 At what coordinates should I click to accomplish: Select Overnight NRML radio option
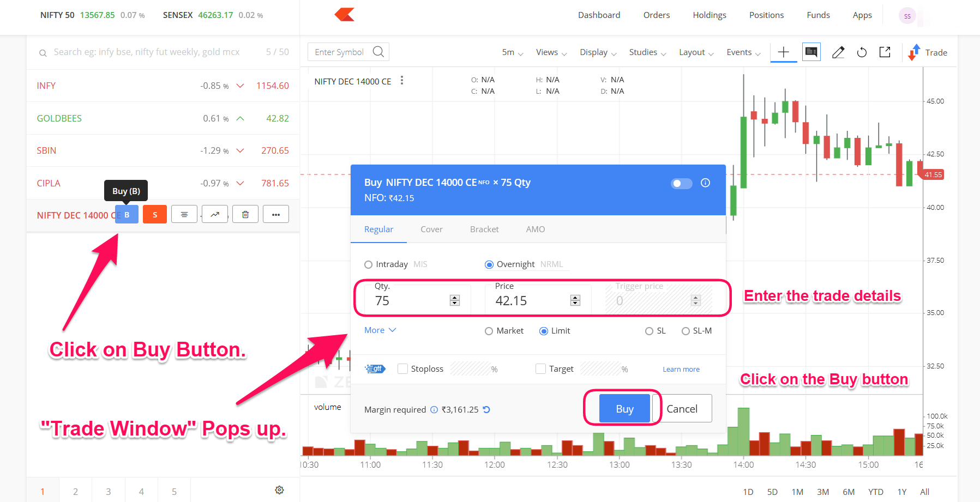[489, 264]
